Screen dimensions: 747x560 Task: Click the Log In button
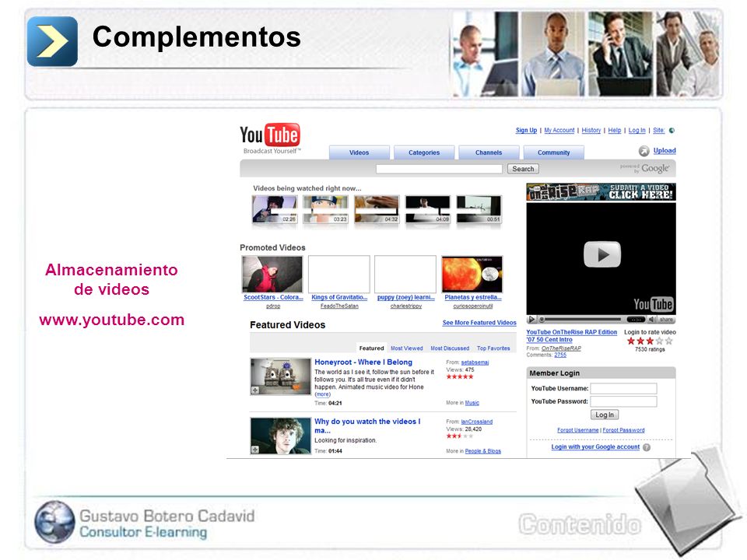[605, 415]
